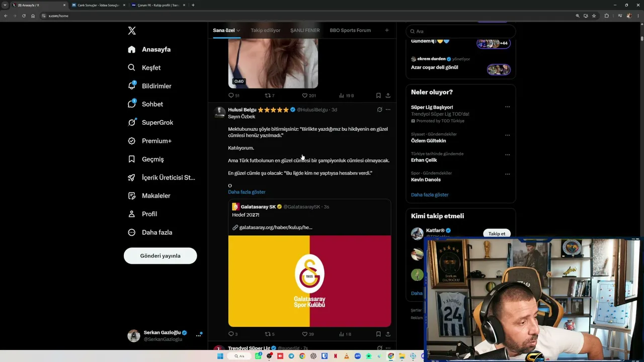The width and height of the screenshot is (644, 362).
Task: Repost the Hulusi Belgu post with 5 reposts
Action: [270, 334]
